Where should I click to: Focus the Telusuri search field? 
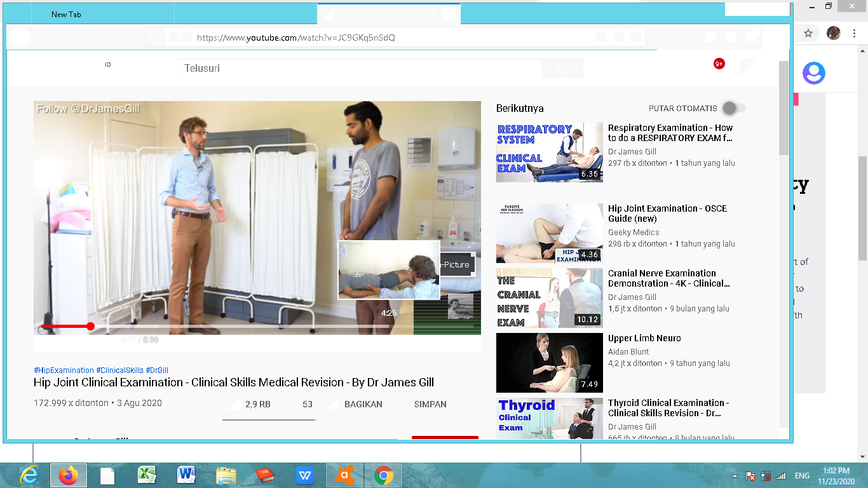[x=359, y=68]
